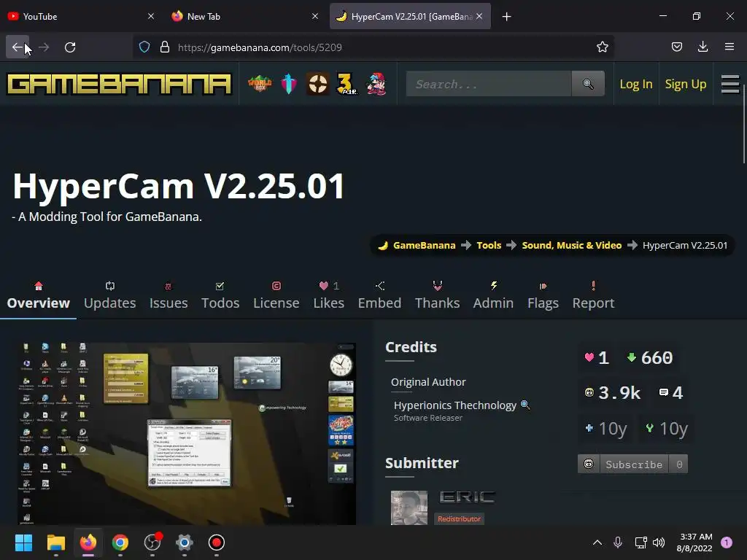Click the red record taskbar icon
Viewport: 747px width, 560px height.
tap(216, 542)
